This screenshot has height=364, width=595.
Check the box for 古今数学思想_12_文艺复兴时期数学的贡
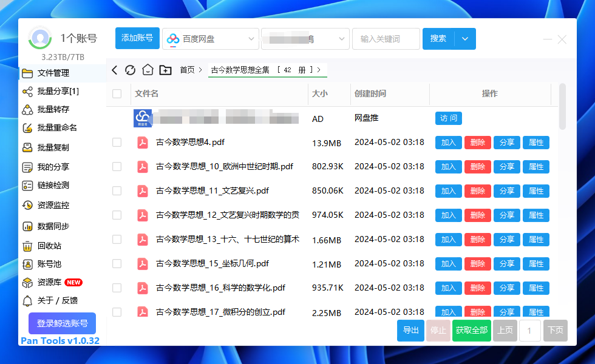tap(117, 215)
